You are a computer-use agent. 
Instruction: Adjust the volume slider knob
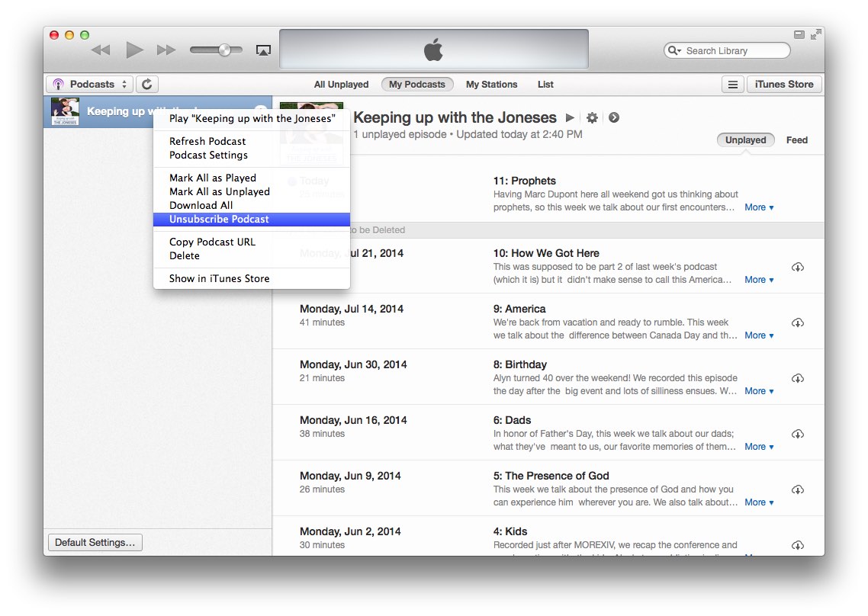(224, 50)
